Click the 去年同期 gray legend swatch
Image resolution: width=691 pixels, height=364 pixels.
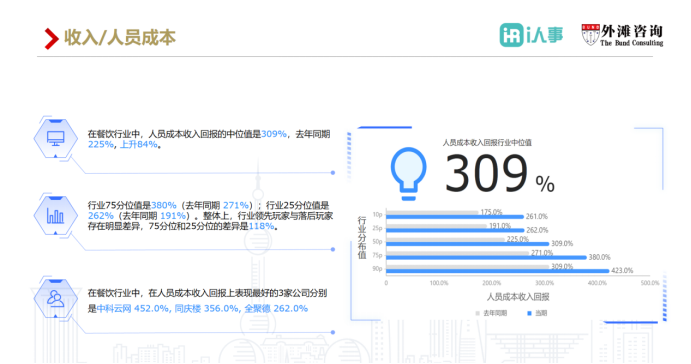pyautogui.click(x=477, y=313)
